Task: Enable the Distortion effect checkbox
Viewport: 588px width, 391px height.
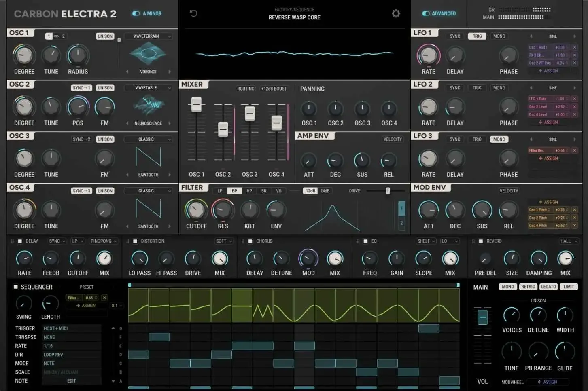Action: click(x=135, y=241)
